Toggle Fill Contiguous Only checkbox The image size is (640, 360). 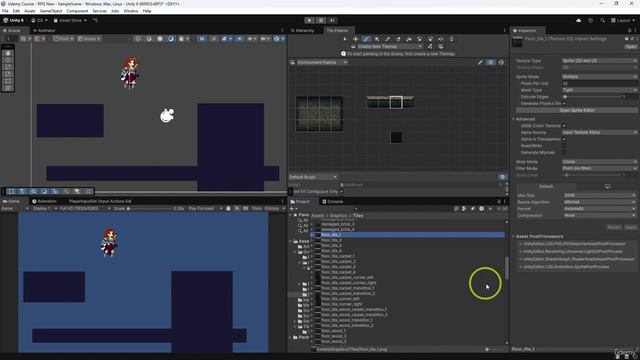(341, 191)
